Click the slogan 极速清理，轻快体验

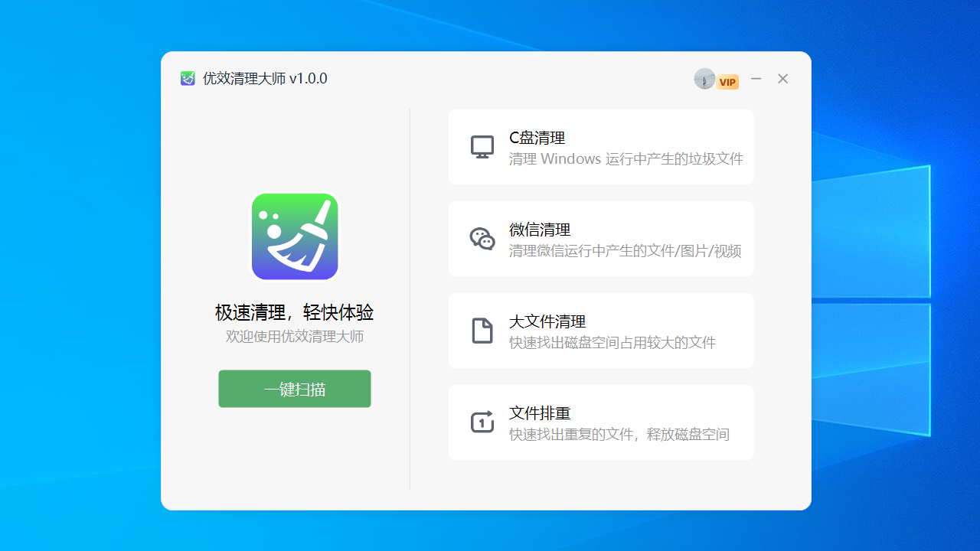pyautogui.click(x=294, y=312)
